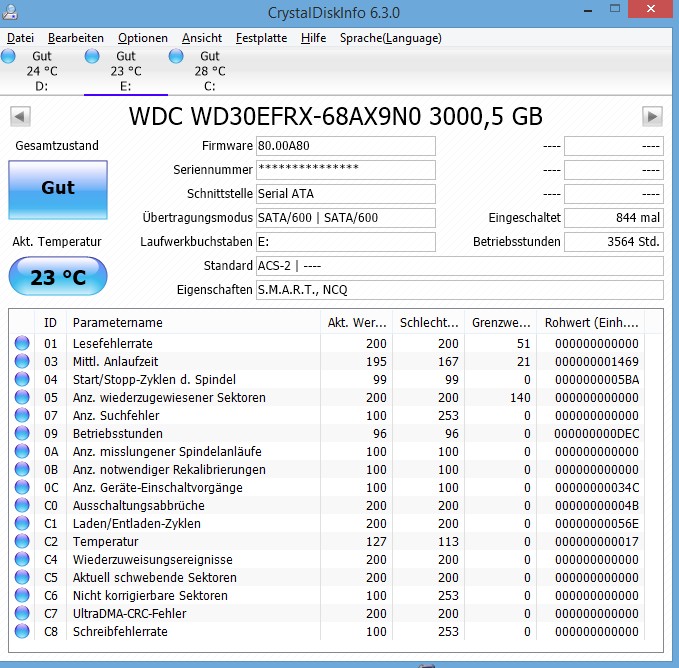Select the C: drive status icon
Image resolution: width=679 pixels, height=668 pixels.
point(176,56)
